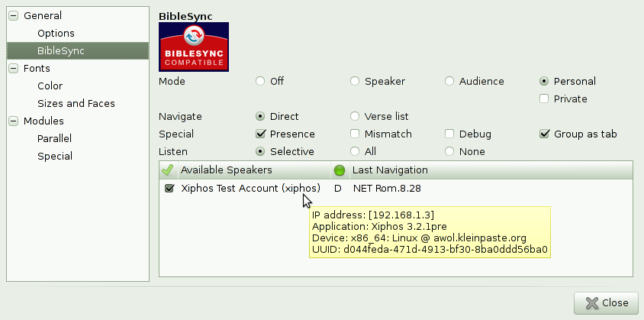Set Listen to All
644x320 pixels.
pos(355,151)
